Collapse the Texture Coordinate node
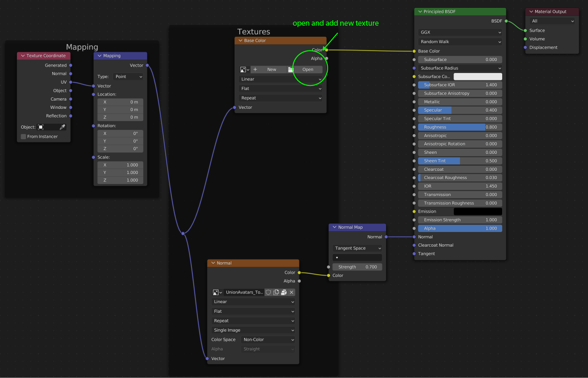Screen dimensions: 588x378 pos(22,56)
